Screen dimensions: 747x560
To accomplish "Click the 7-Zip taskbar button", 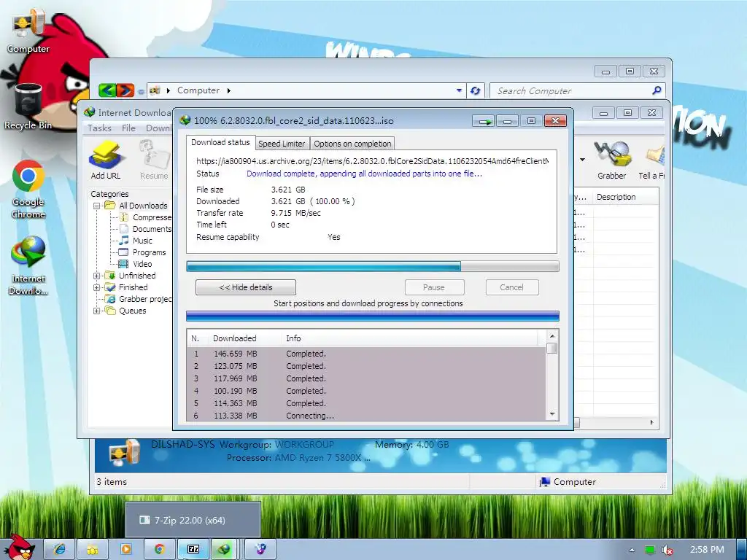I will pos(193,549).
